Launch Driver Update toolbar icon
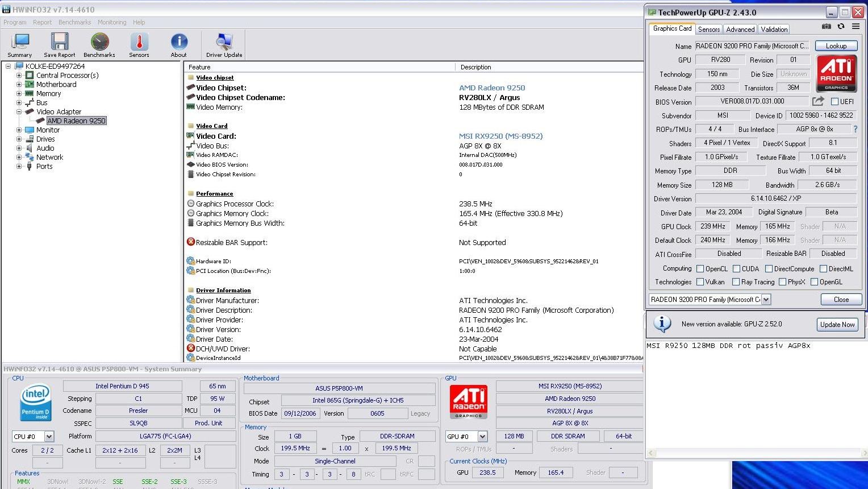Viewport: 868px width, 489px height. [x=224, y=45]
